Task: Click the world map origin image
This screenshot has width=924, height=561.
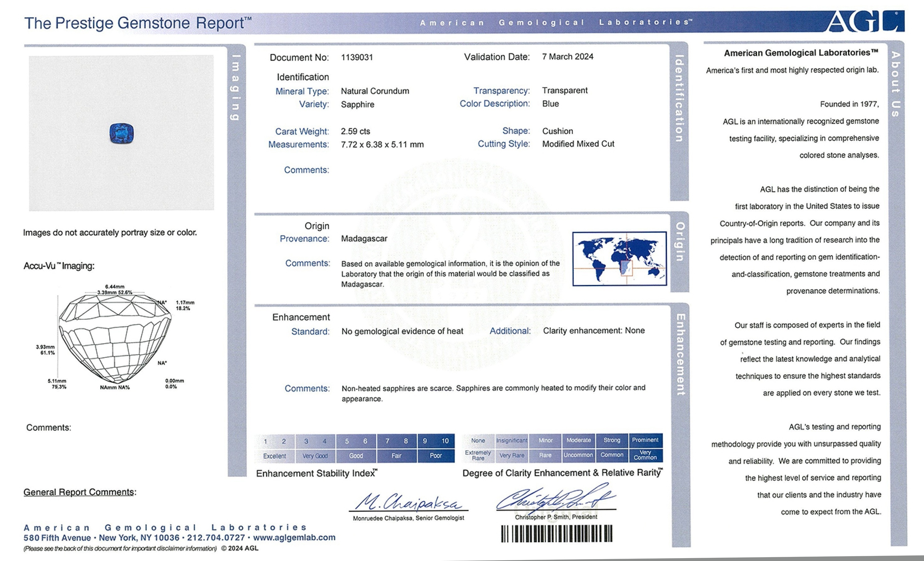Action: tap(620, 259)
